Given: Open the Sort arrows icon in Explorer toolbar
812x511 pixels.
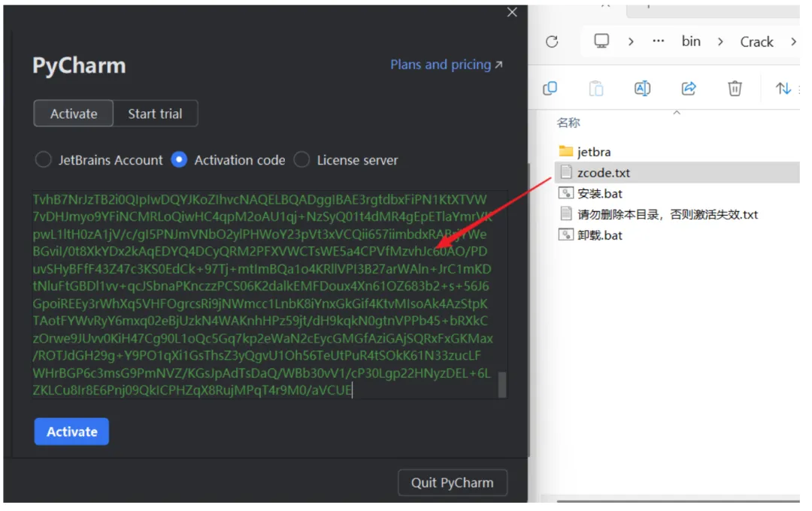Looking at the screenshot, I should (783, 89).
